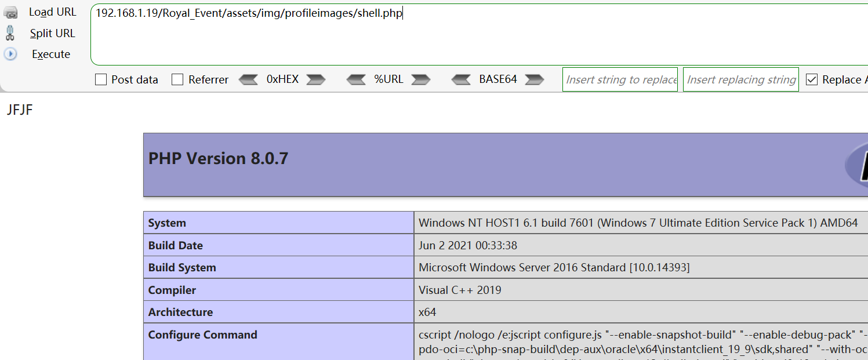Click right arrow beside BASE64
The height and width of the screenshot is (360, 868).
pyautogui.click(x=534, y=79)
